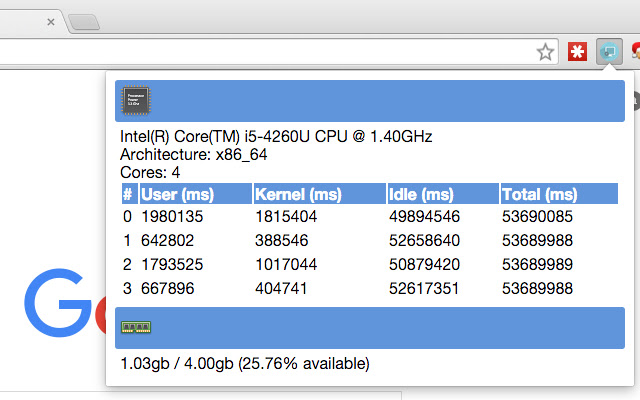Open the red asterisk extension
Screen dimensions: 640x400
click(577, 52)
